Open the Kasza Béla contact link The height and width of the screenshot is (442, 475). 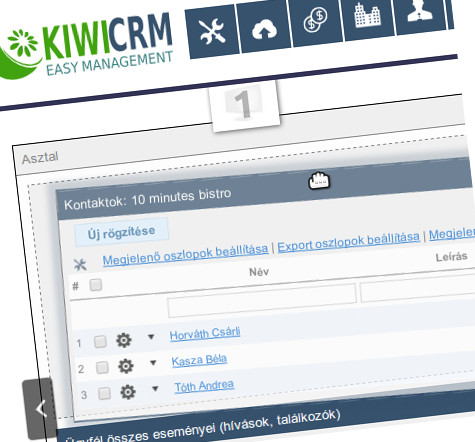[x=199, y=360]
